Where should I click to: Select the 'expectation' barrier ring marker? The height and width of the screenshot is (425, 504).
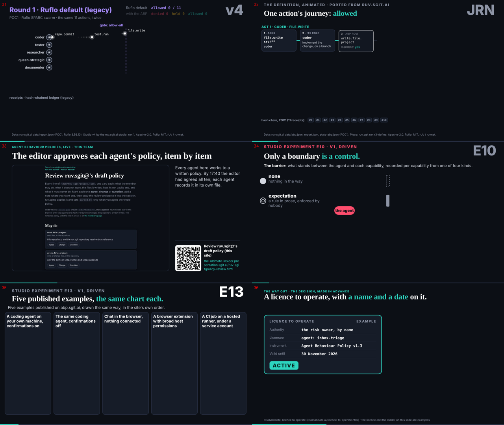pos(263,201)
